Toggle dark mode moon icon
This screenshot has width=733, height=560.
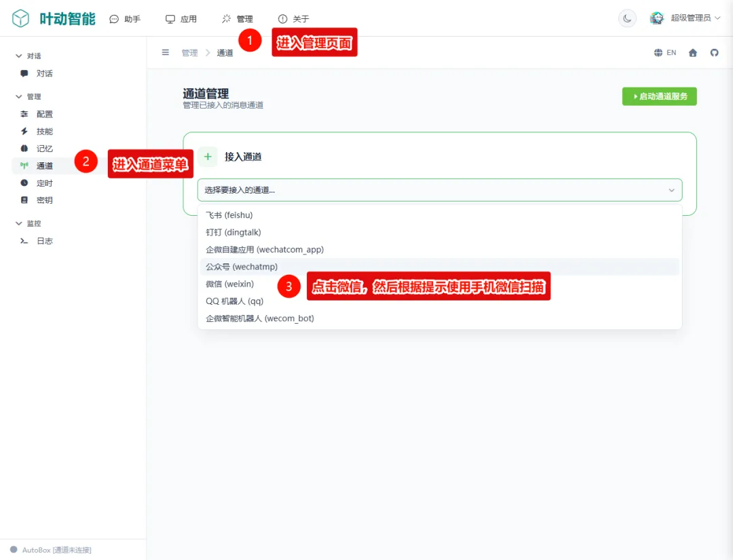[627, 19]
